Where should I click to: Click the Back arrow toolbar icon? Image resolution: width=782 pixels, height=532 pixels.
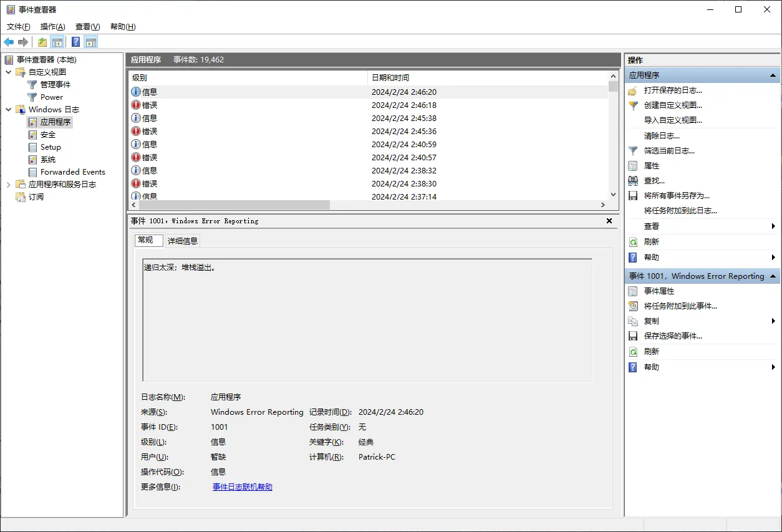9,42
